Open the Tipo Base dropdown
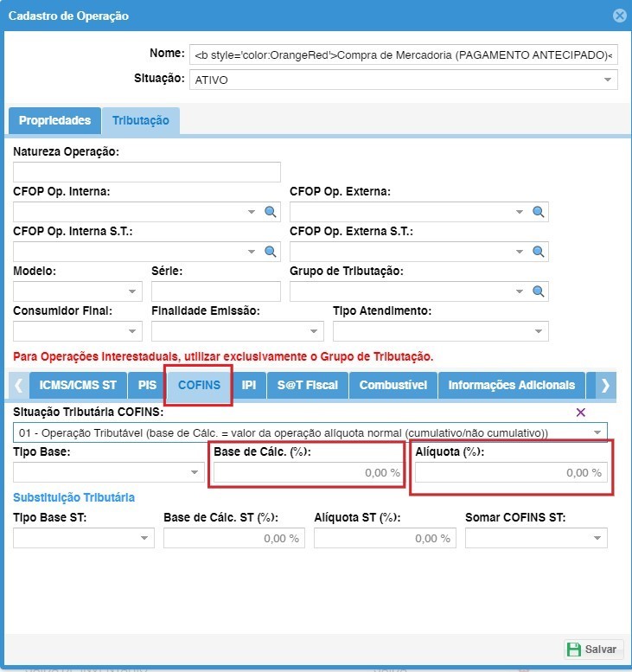Screen dimensions: 632x672 [194, 473]
